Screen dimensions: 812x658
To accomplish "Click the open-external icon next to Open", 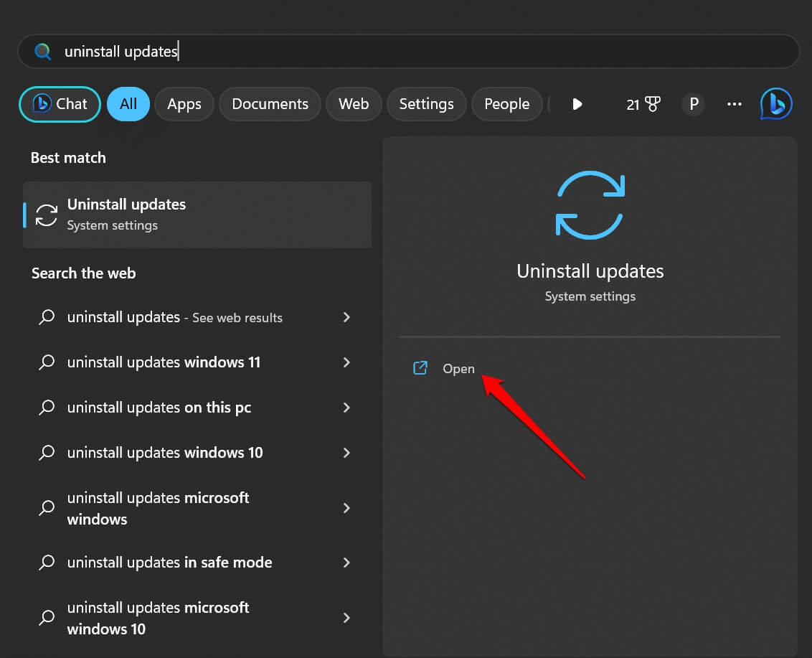I will click(x=420, y=368).
